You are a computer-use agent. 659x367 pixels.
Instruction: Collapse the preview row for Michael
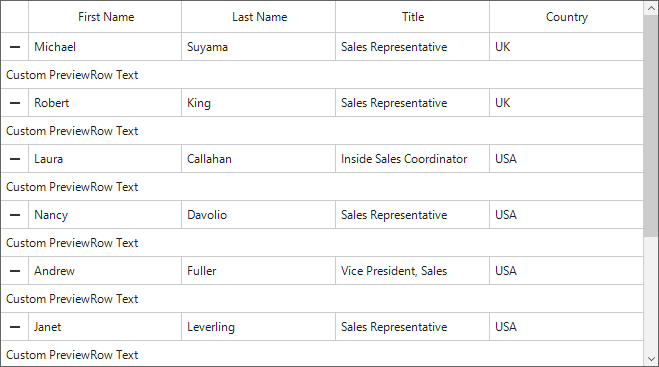[15, 47]
